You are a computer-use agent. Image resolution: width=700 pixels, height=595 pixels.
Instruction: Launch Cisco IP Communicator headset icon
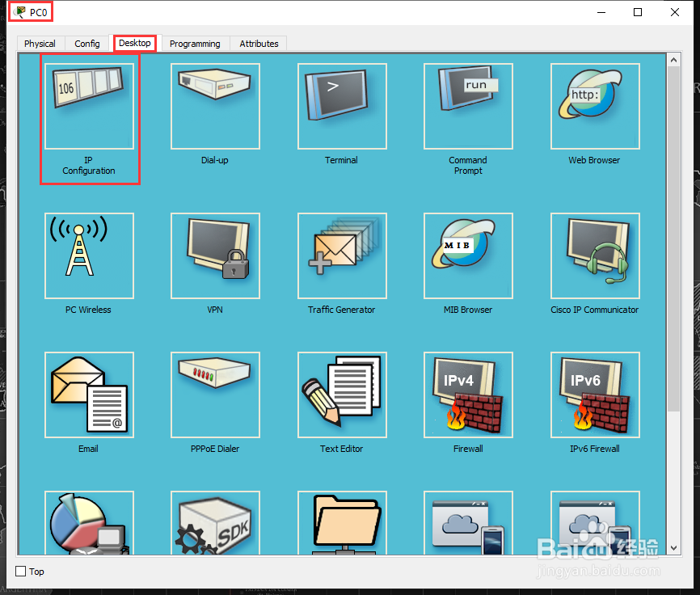595,255
